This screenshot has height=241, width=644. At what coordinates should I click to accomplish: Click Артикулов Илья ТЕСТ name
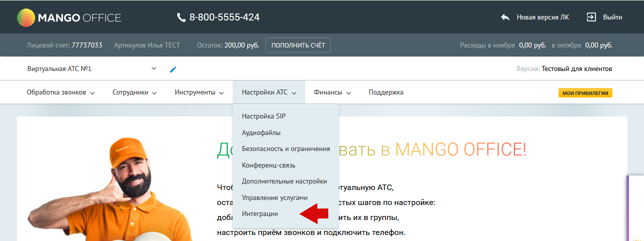click(147, 45)
